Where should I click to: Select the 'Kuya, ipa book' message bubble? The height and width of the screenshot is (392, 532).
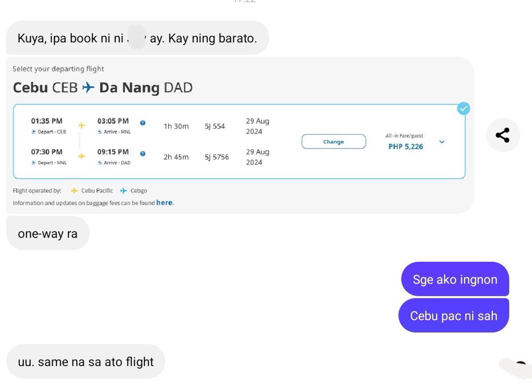click(137, 38)
